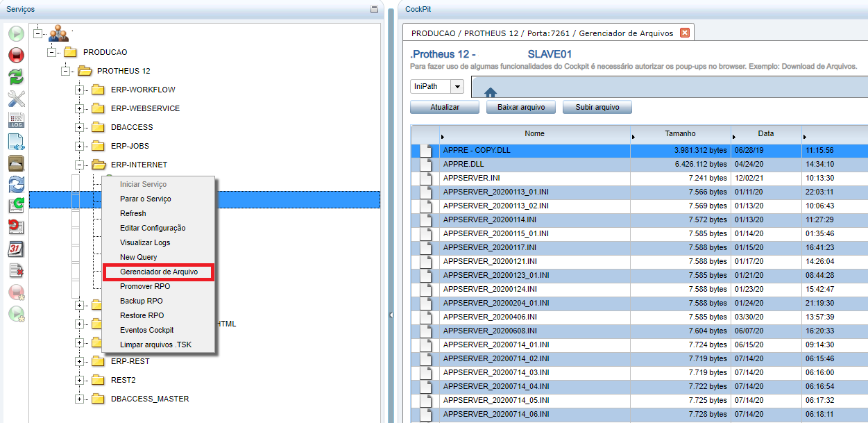Image resolution: width=868 pixels, height=423 pixels.
Task: Open the file drawer manager toolbar icon
Action: 16,163
